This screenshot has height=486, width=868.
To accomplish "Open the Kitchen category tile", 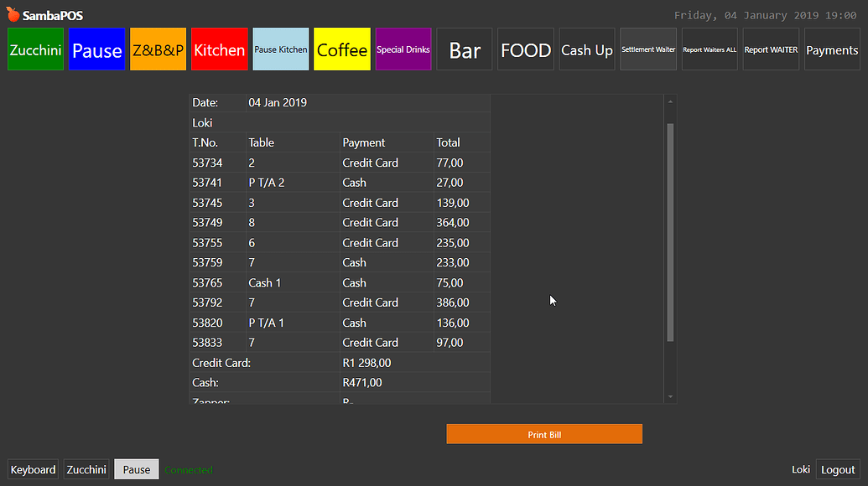I will click(219, 49).
